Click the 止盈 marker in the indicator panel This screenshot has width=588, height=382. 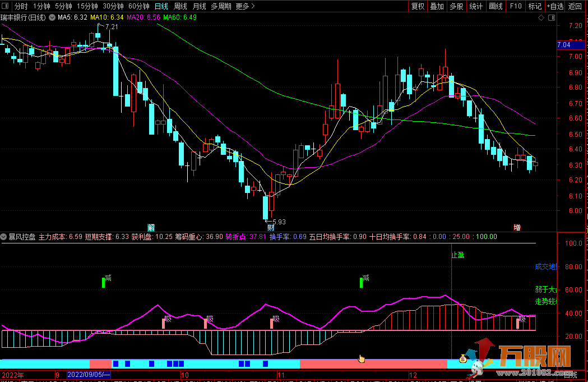pos(457,255)
